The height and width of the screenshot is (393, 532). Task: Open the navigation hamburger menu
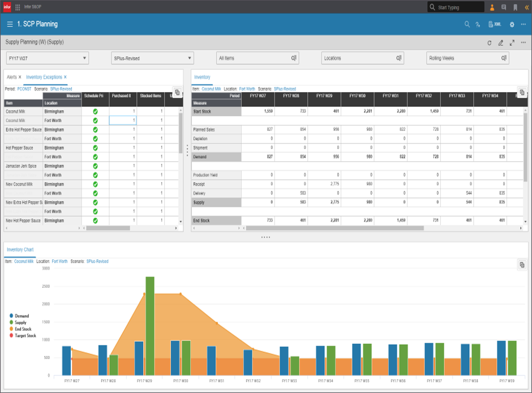pos(9,25)
